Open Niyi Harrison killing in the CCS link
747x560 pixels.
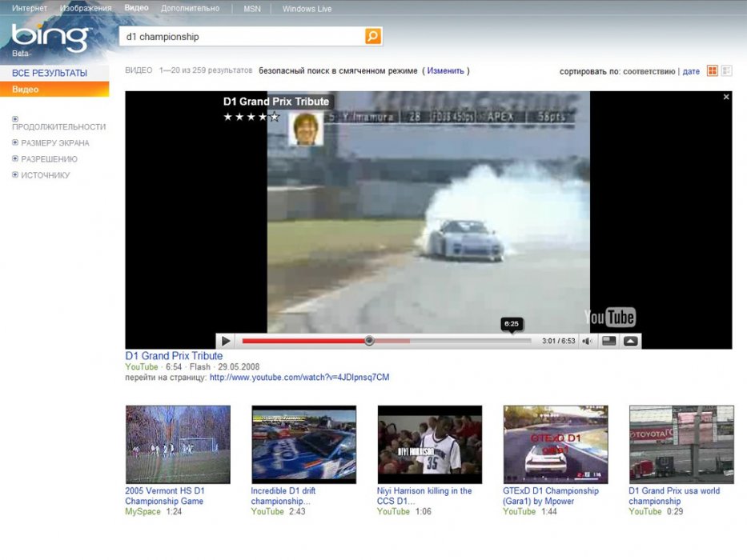tap(424, 496)
